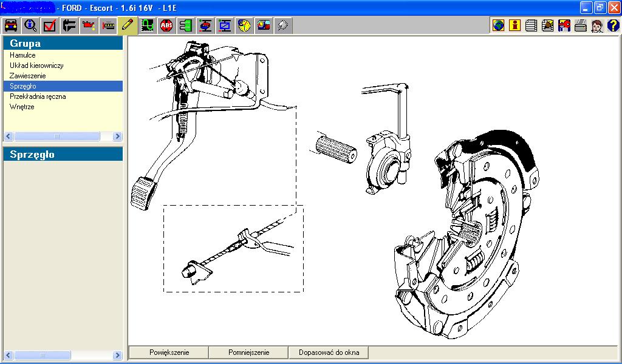Screen dimensions: 622x364
Task: Open the blue question mark help icon
Action: (x=613, y=25)
